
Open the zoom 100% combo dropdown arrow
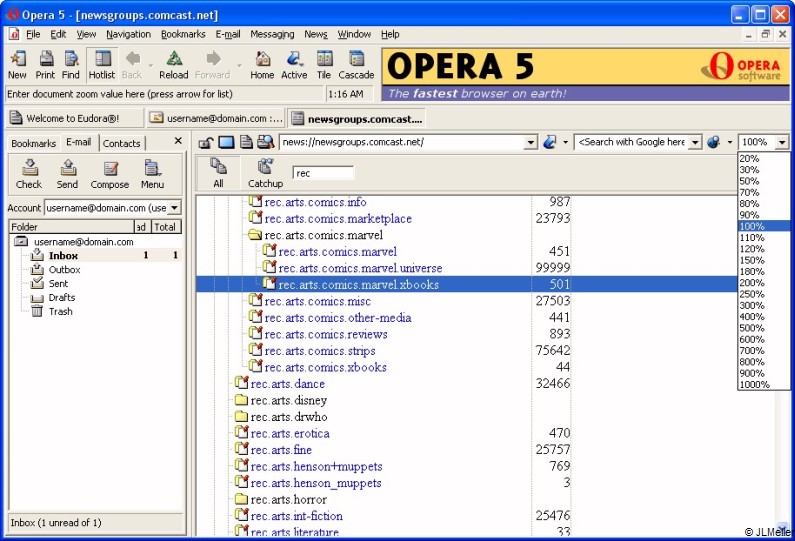tap(782, 142)
